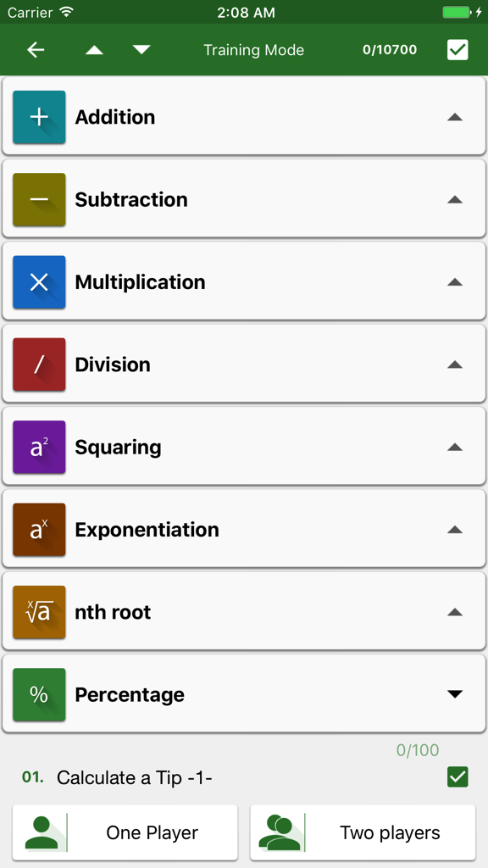Click the Subtraction minus icon
This screenshot has height=868, width=488.
point(39,199)
